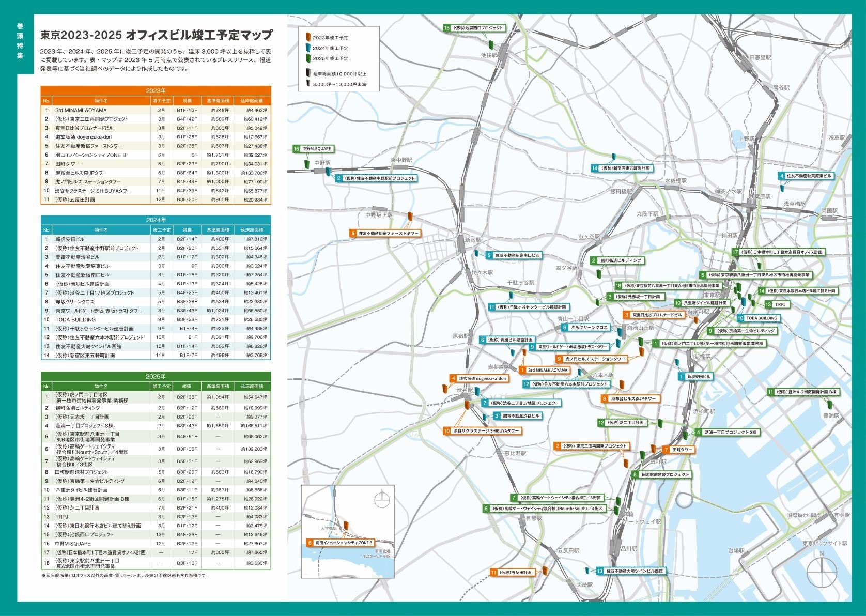The width and height of the screenshot is (866, 616).
Task: Select the green 2025年 table header bar
Action: click(156, 376)
